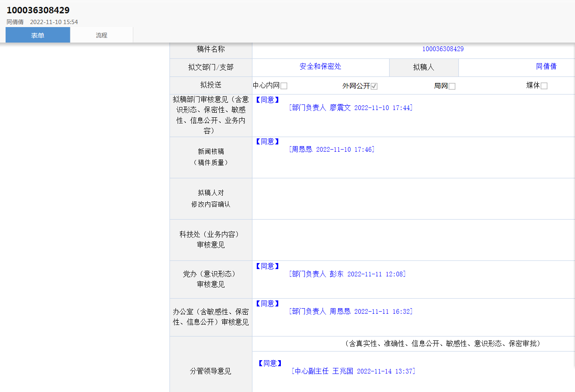Click the 安全和保密处 department link

[320, 67]
